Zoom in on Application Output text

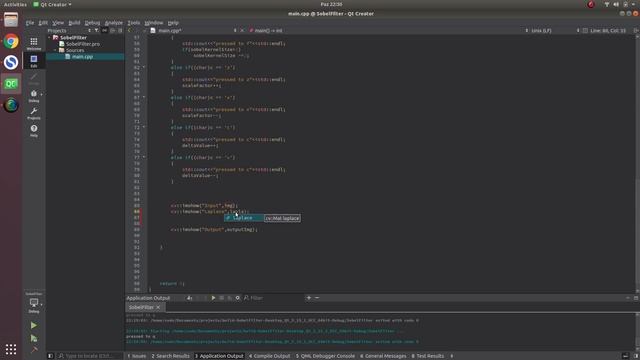(309, 298)
